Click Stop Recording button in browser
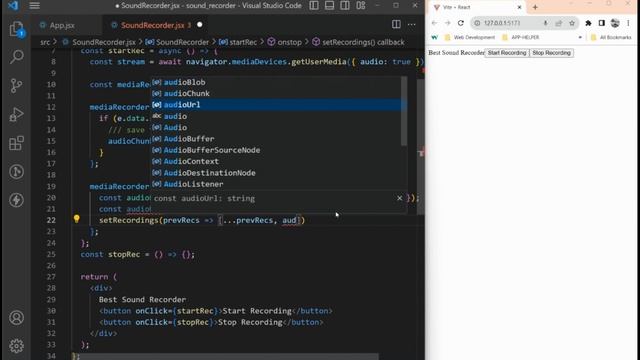640x360 pixels. coord(551,53)
